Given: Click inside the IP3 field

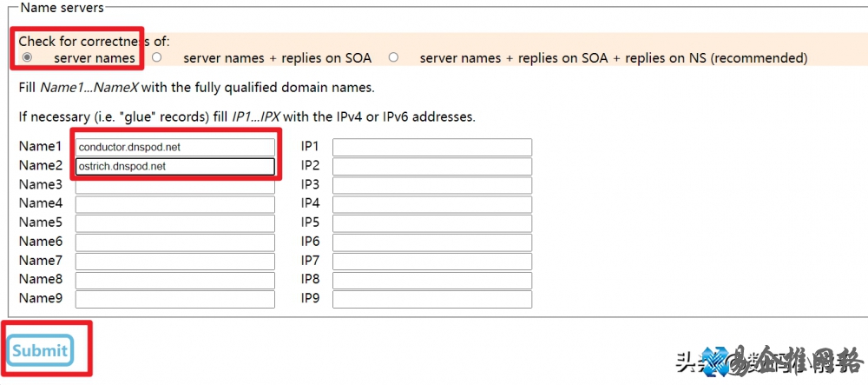Looking at the screenshot, I should point(432,186).
